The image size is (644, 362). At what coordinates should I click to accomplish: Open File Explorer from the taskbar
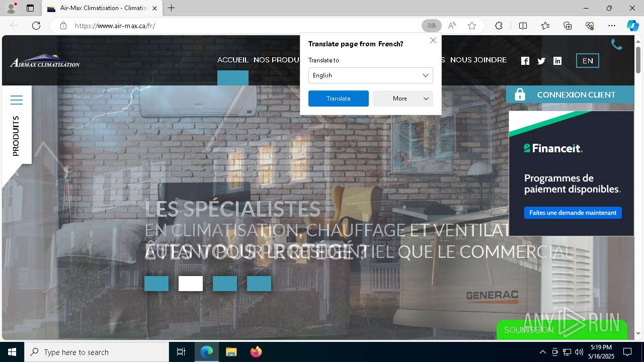(231, 352)
